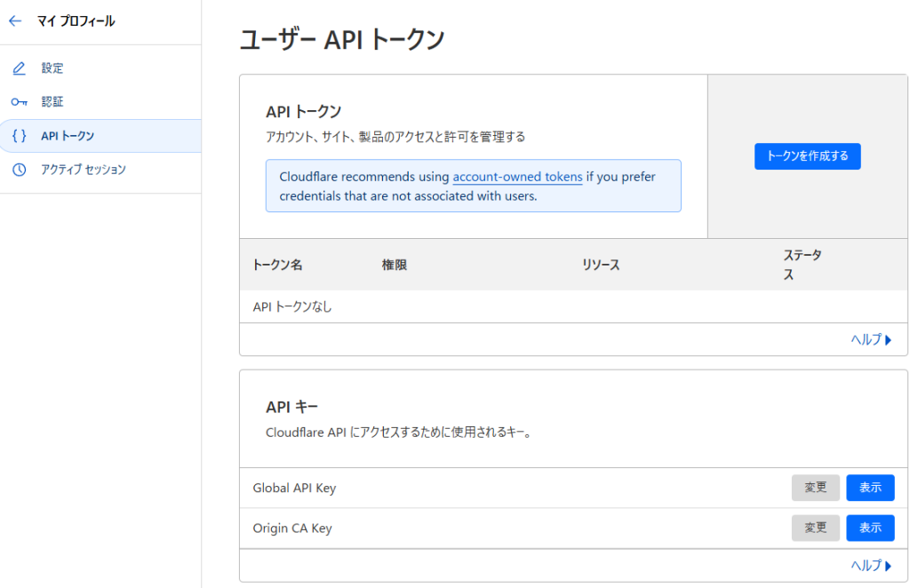Click the トークン名 column header
910x588 pixels.
coord(277,265)
